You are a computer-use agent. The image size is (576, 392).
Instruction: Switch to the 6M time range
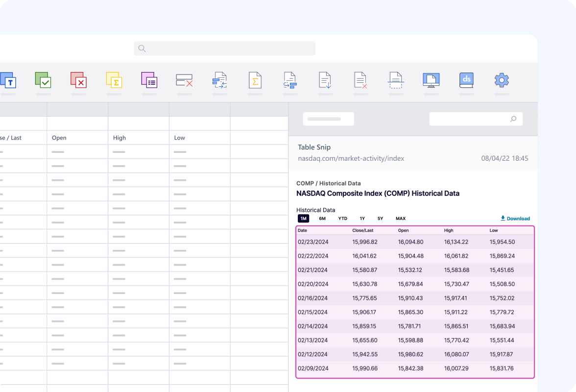322,219
